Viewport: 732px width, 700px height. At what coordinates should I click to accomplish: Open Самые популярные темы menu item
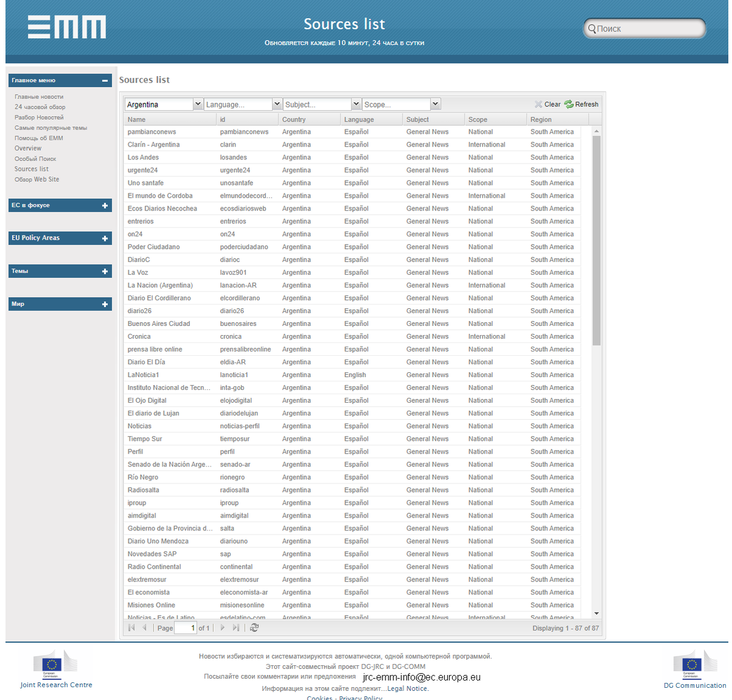[x=51, y=128]
